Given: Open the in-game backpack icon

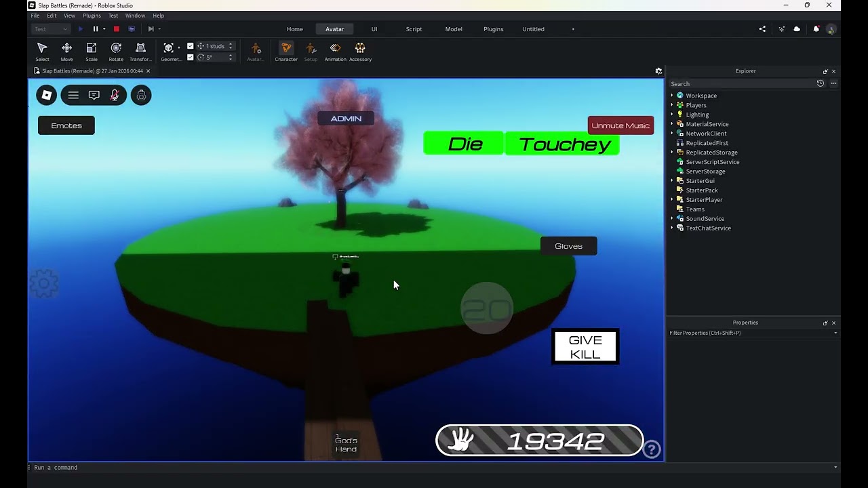Looking at the screenshot, I should pos(141,96).
